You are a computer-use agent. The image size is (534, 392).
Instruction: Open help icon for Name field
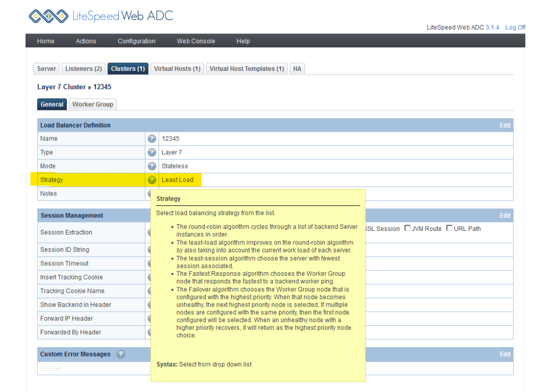coord(152,139)
